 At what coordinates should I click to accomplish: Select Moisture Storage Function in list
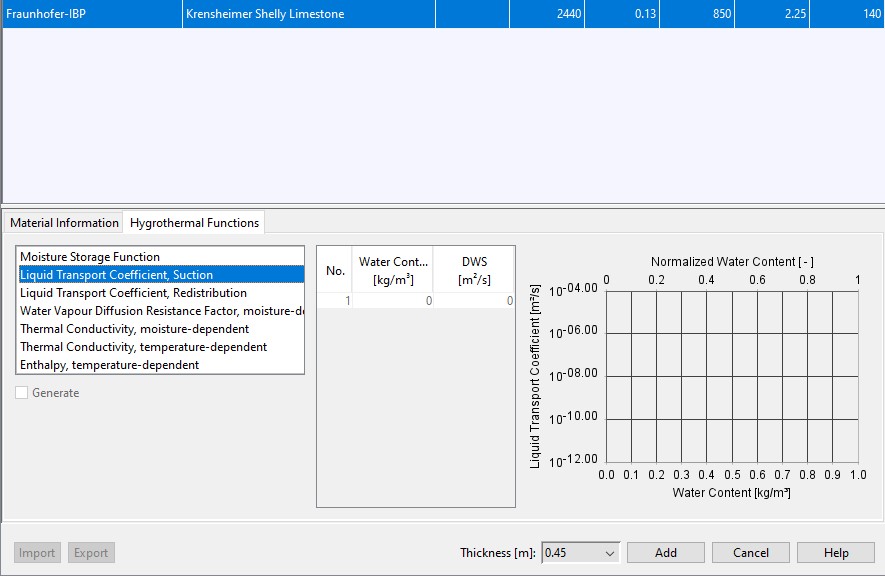coord(161,257)
